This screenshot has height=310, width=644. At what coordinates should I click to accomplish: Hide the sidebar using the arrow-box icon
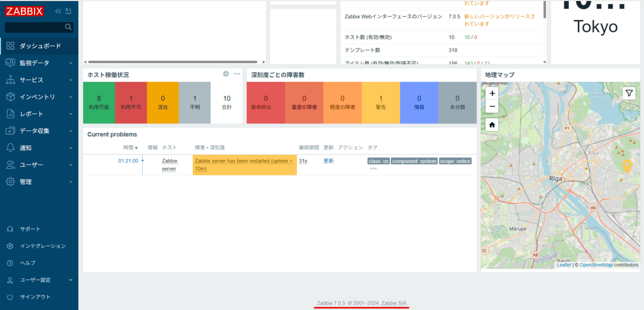[68, 11]
